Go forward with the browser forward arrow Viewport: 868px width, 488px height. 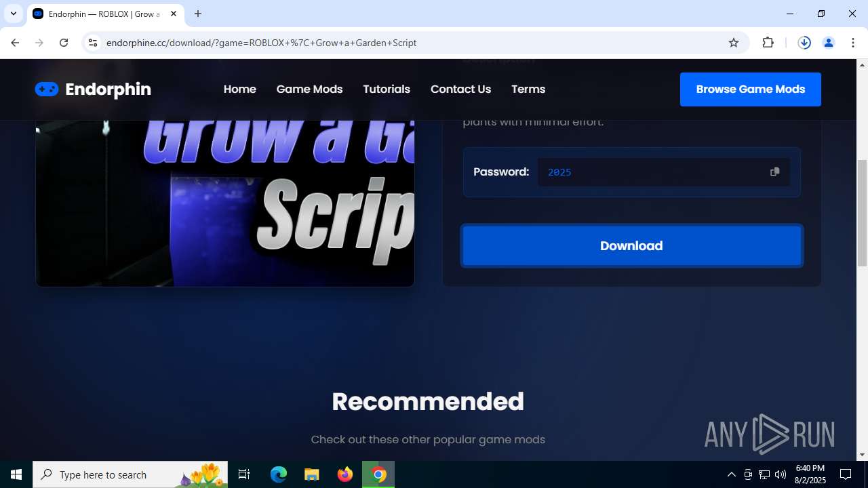pyautogui.click(x=39, y=43)
